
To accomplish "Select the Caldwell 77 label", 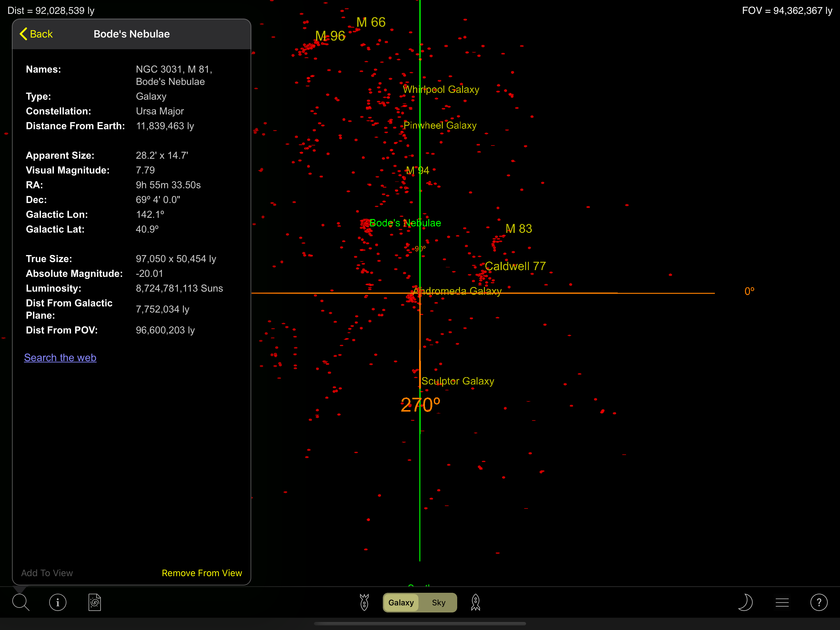I will pyautogui.click(x=515, y=266).
